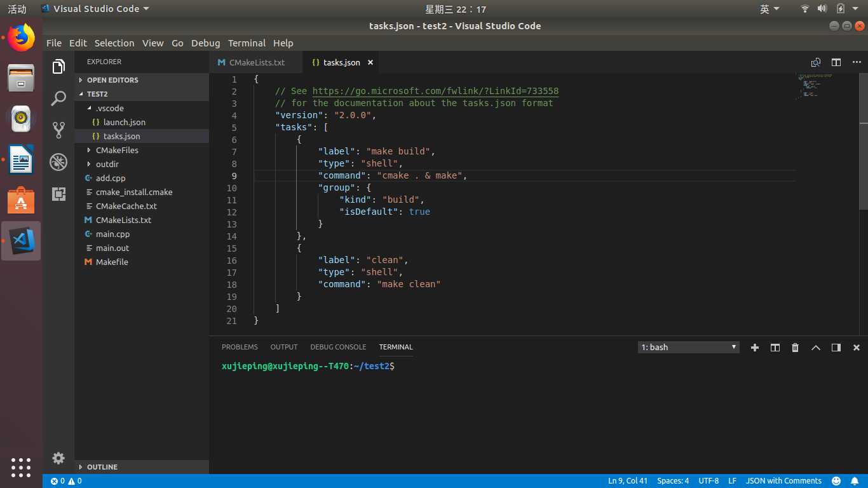The height and width of the screenshot is (488, 868).
Task: Open the Manage gear icon
Action: (58, 458)
